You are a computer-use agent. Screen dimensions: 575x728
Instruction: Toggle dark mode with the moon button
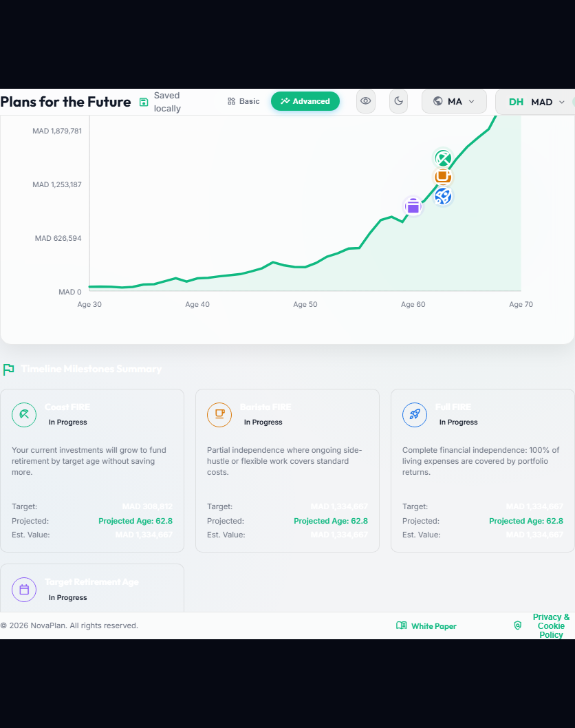[399, 101]
